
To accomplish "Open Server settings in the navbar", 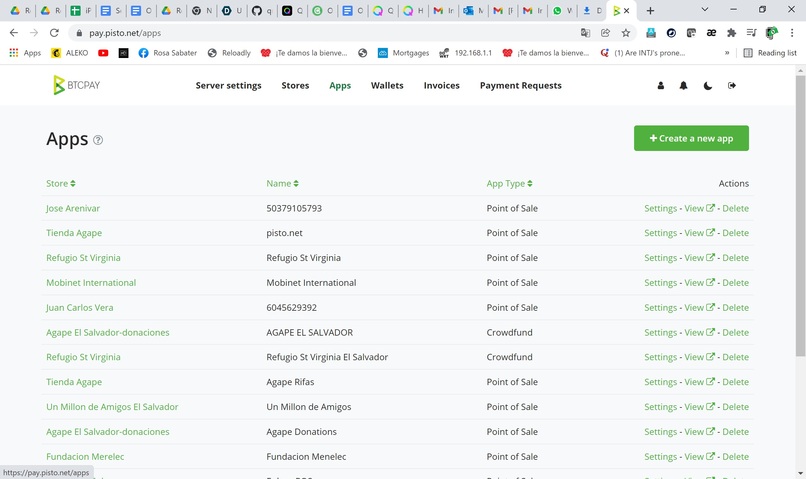I will coord(228,85).
